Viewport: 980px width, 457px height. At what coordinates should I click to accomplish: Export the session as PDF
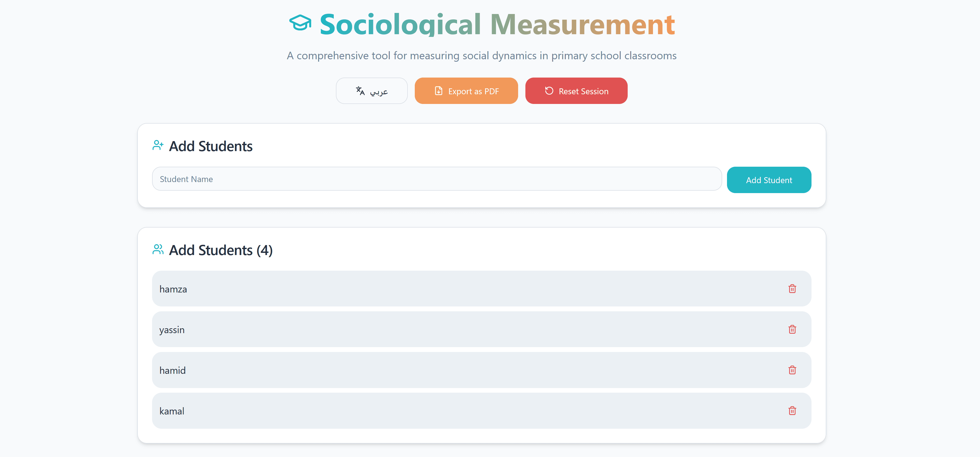coord(466,90)
